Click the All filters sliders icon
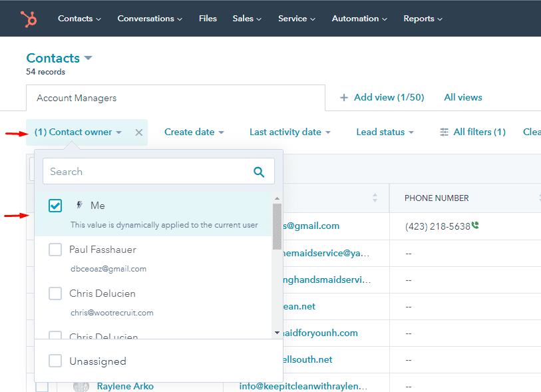Viewport: 541px width, 392px height. 445,132
